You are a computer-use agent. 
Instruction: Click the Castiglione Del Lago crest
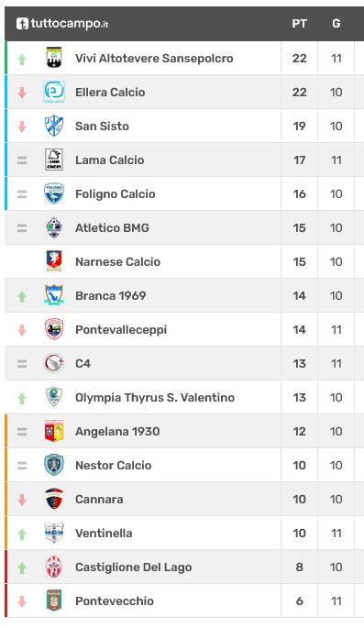pyautogui.click(x=54, y=567)
